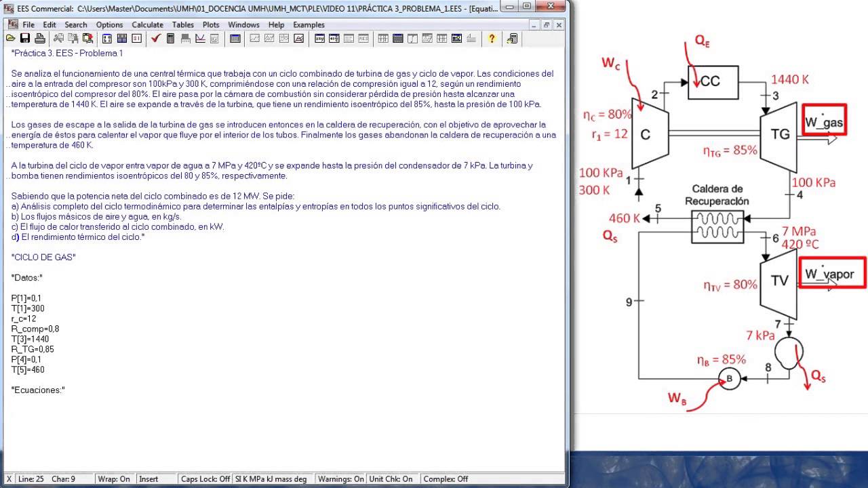Save the EES file with the floppy icon

point(25,39)
